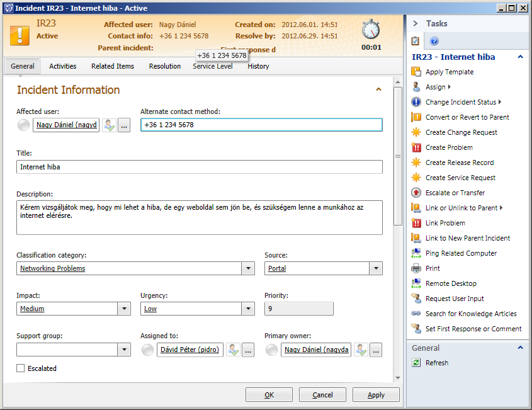Click the OK button

tap(269, 395)
